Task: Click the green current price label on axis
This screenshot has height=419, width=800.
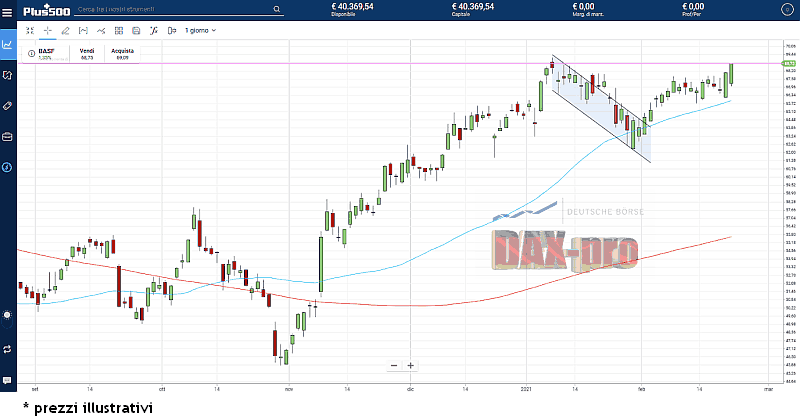Action: point(789,63)
